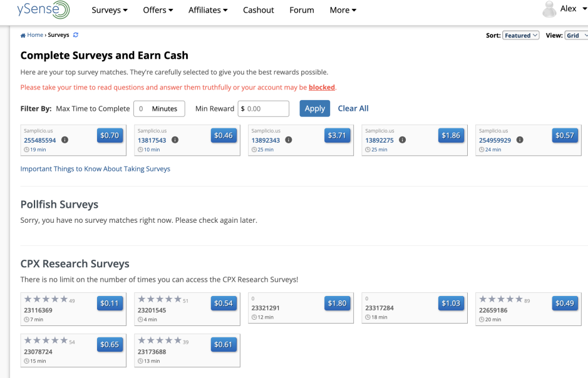Open Important Things to Know About Taking Surveys
588x378 pixels.
[95, 169]
